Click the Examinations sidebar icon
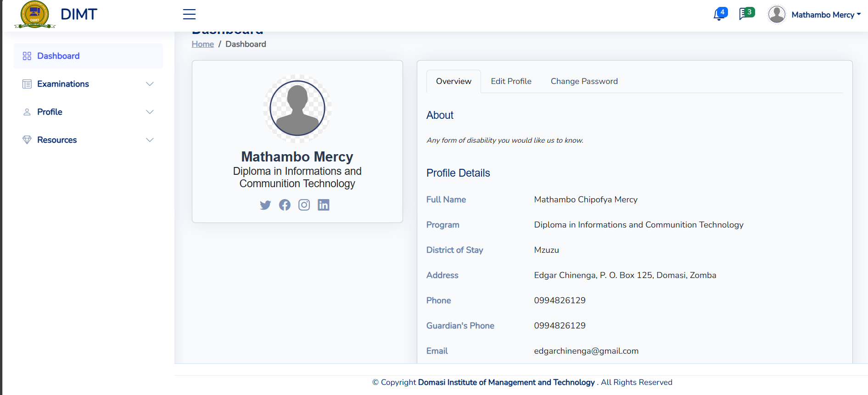 pos(27,84)
